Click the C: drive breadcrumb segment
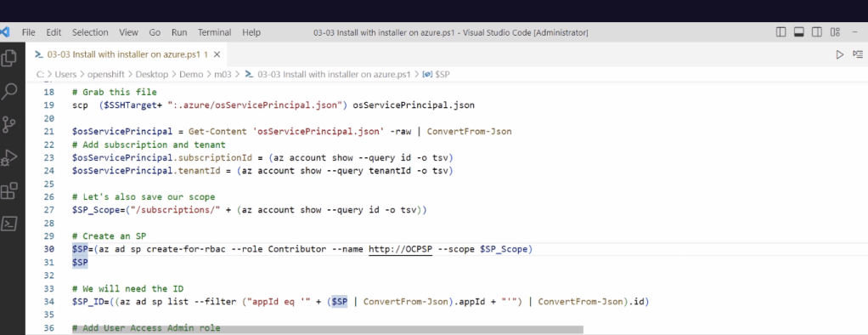The width and height of the screenshot is (868, 335). pos(41,74)
